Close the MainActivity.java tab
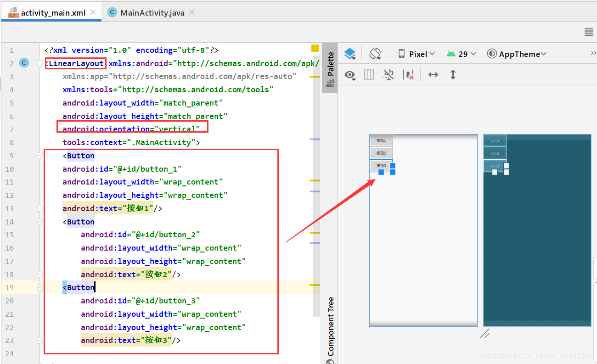Screen dimensions: 597x364 coord(192,12)
